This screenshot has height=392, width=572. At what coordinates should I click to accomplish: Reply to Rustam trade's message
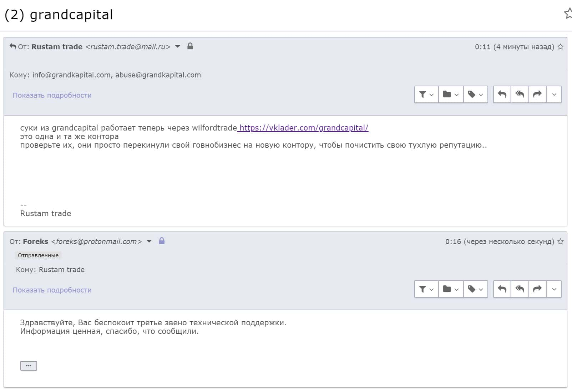tap(502, 95)
